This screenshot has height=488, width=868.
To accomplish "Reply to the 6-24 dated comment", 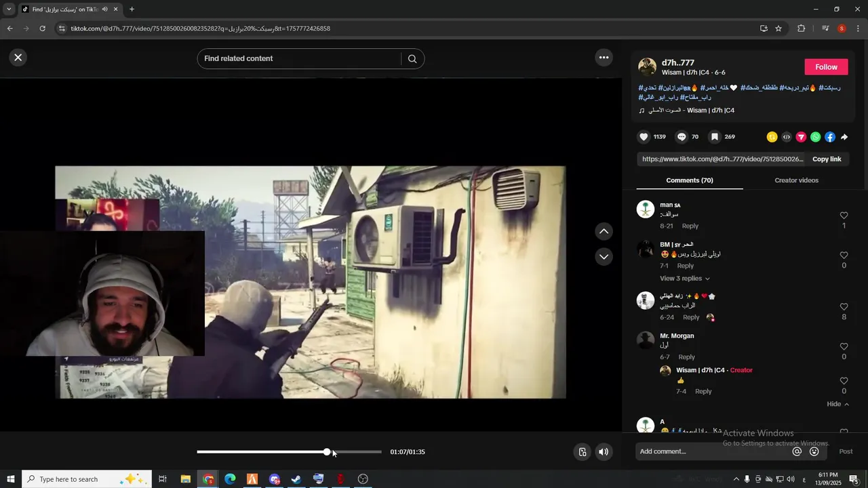I will click(691, 317).
